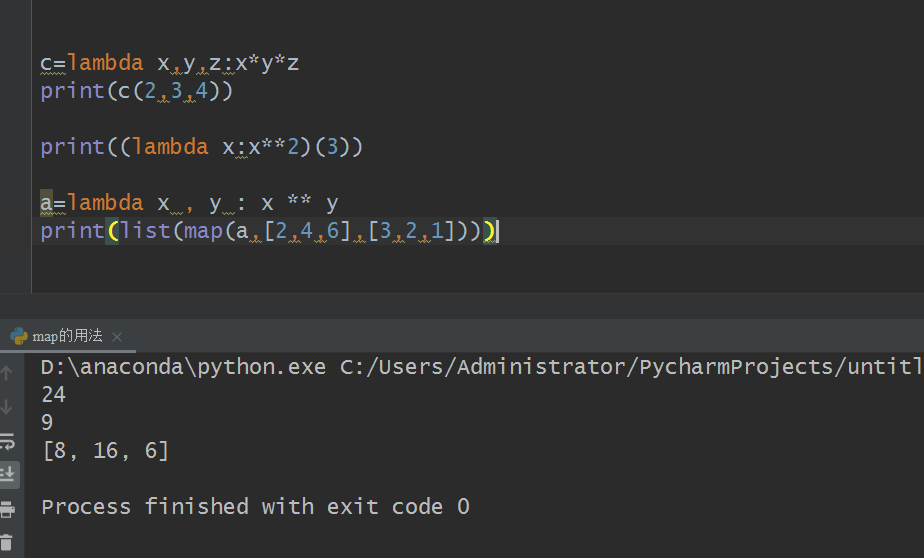Click the up arrow in run console
The image size is (924, 558).
pos(7,373)
